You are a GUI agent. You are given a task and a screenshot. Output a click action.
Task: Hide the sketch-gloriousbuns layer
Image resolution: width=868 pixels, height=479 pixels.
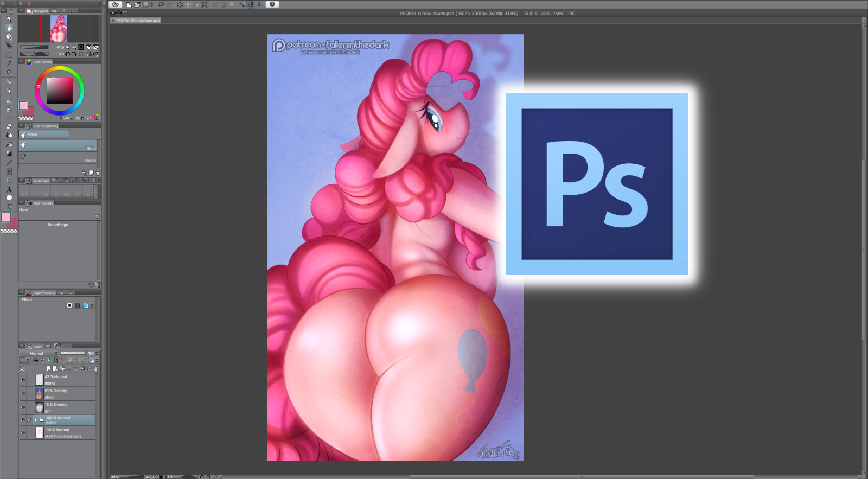(23, 432)
